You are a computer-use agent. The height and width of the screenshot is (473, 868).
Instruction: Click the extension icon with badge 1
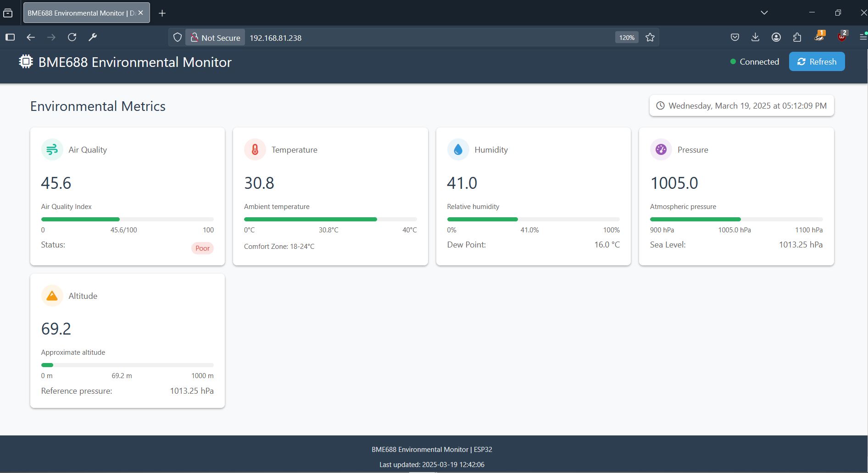(x=819, y=37)
